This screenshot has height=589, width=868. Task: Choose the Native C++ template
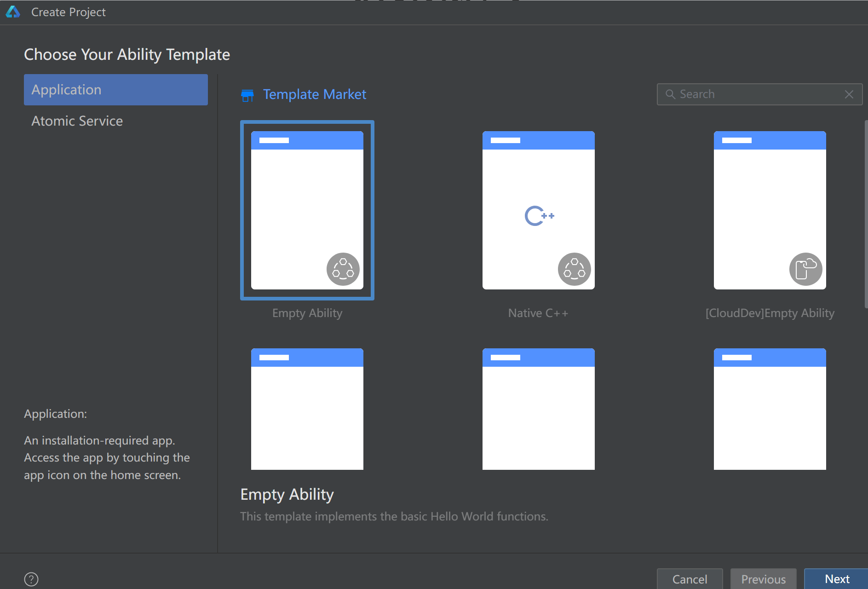[x=538, y=210]
